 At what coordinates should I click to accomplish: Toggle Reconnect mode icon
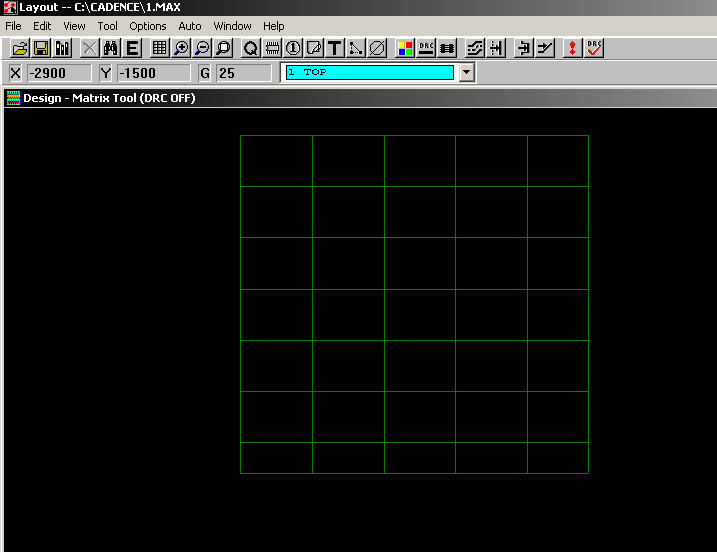click(x=447, y=48)
